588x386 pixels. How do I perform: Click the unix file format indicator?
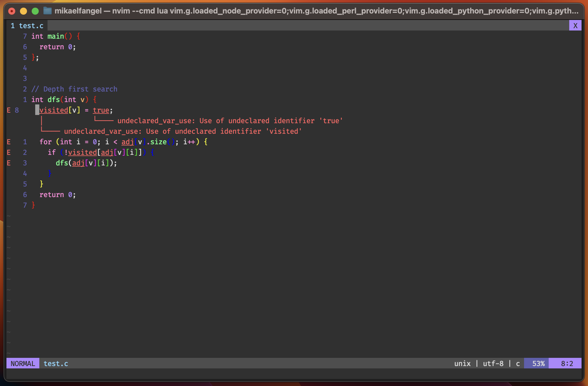pyautogui.click(x=462, y=363)
